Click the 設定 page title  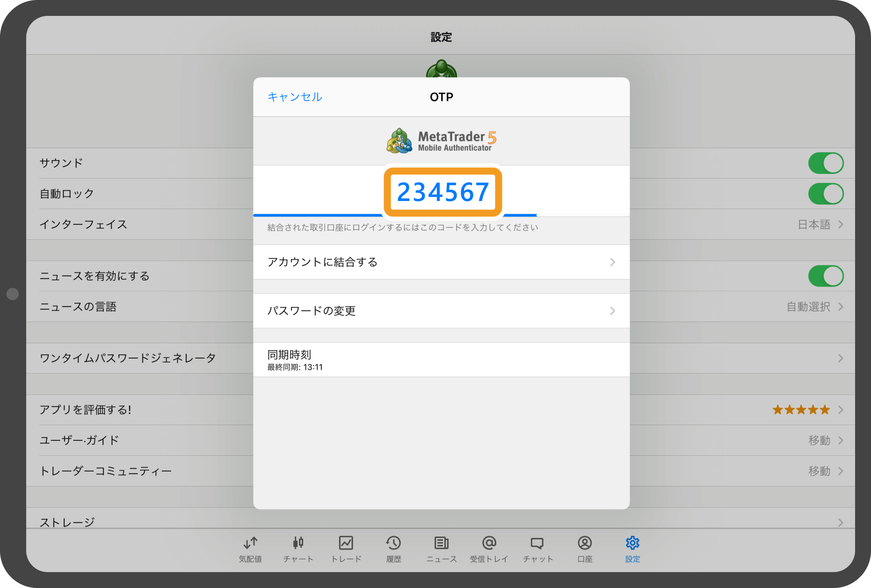pos(441,37)
